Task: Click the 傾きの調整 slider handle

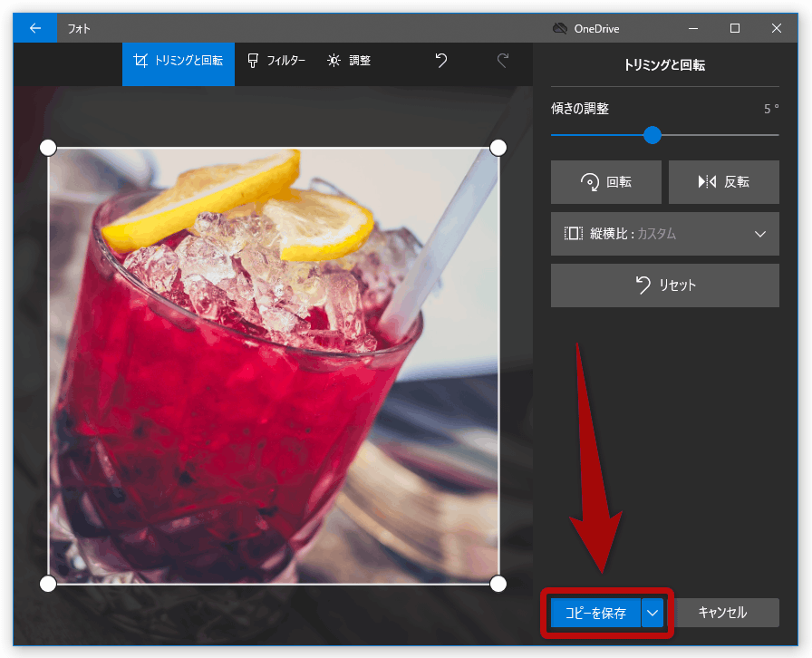Action: 652,135
